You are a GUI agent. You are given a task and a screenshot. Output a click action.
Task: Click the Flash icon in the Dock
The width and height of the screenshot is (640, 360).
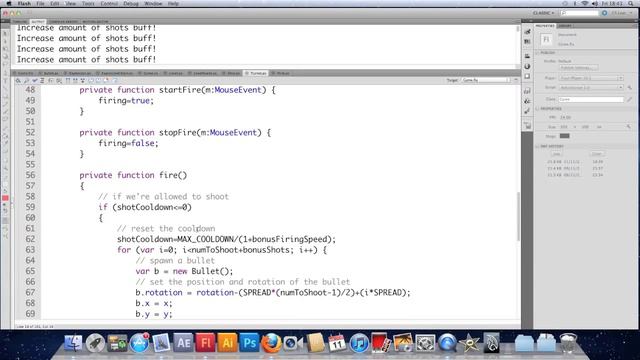(x=205, y=342)
